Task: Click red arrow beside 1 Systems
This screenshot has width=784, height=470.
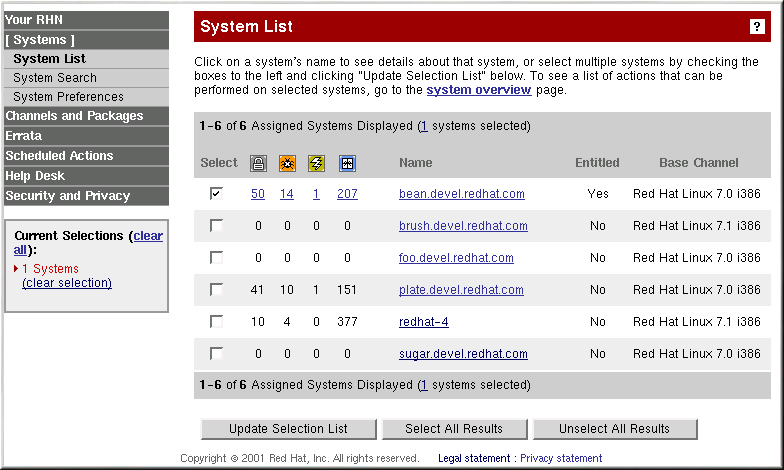Action: pos(16,269)
